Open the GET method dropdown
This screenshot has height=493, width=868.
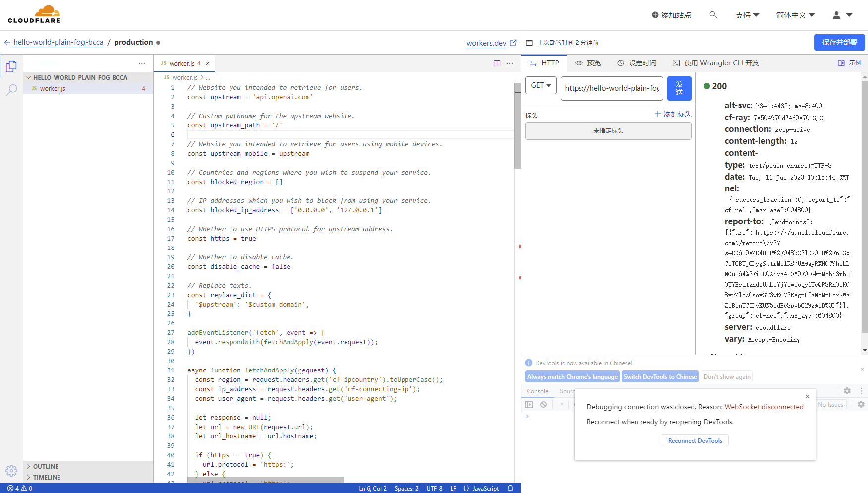(x=541, y=85)
